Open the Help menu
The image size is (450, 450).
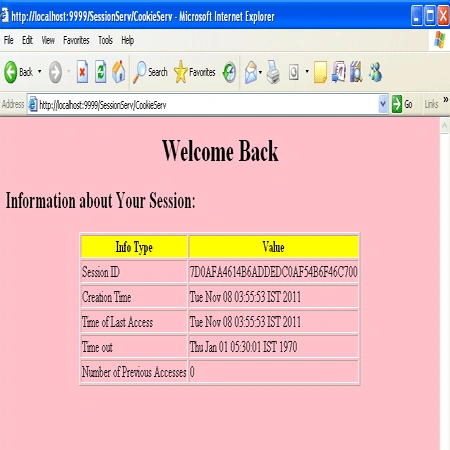[x=128, y=40]
